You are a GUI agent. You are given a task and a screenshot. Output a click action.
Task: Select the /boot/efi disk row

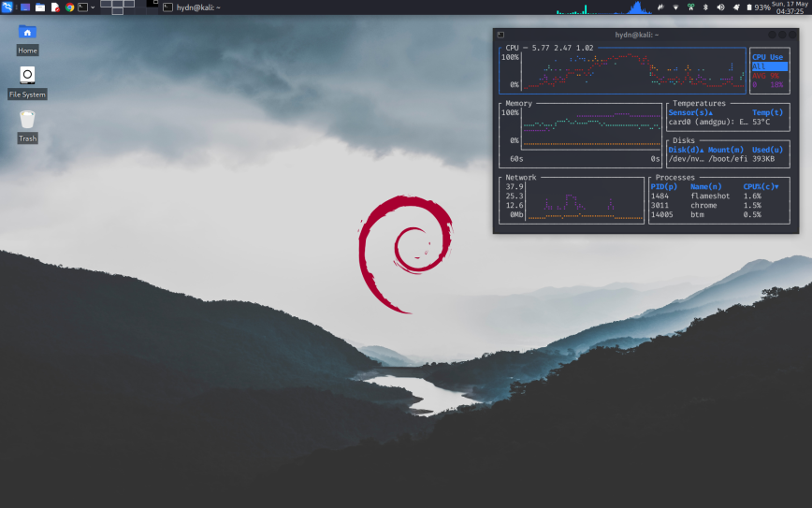[x=728, y=159]
